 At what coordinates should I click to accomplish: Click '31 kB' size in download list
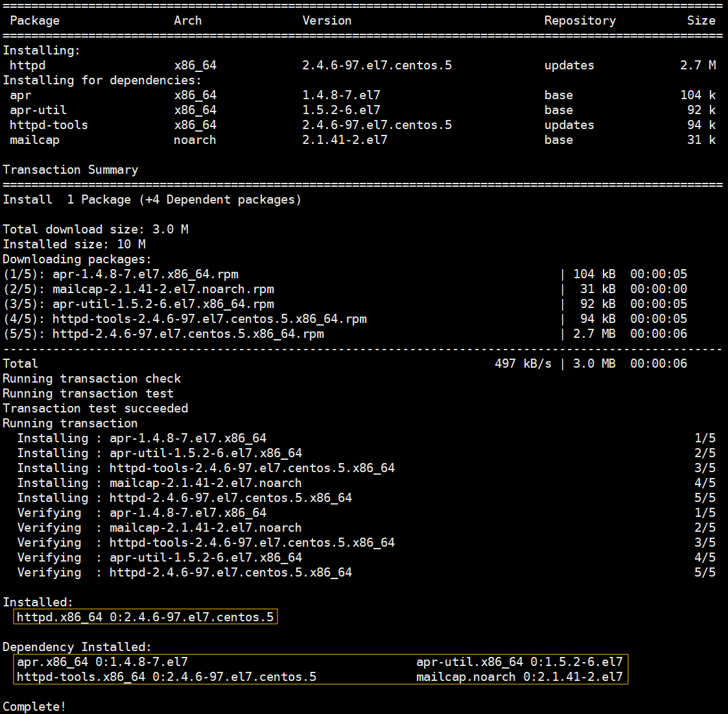[x=598, y=289]
